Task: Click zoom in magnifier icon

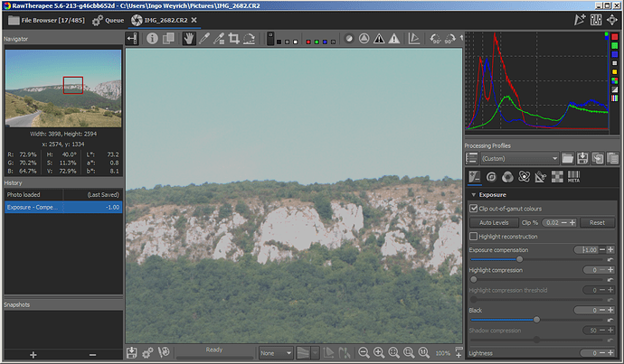Action: (x=379, y=352)
